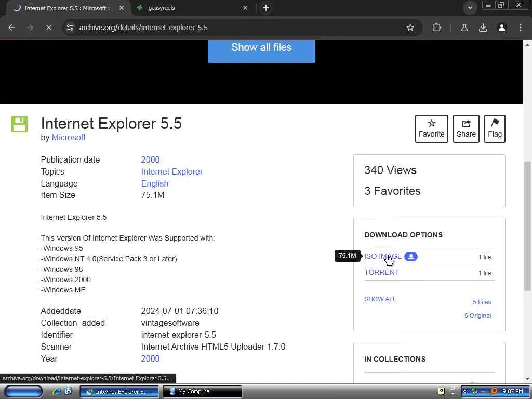Switch to My Computer taskbar window
Screen dimensions: 532x399
tap(203, 392)
